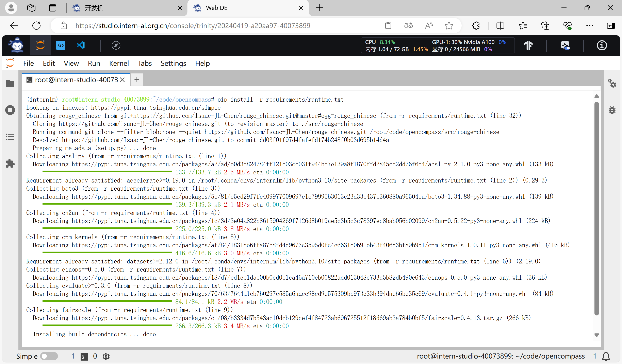Click the 显存 0 / 24566 MiB readout
This screenshot has width=622, height=364.
(x=456, y=49)
